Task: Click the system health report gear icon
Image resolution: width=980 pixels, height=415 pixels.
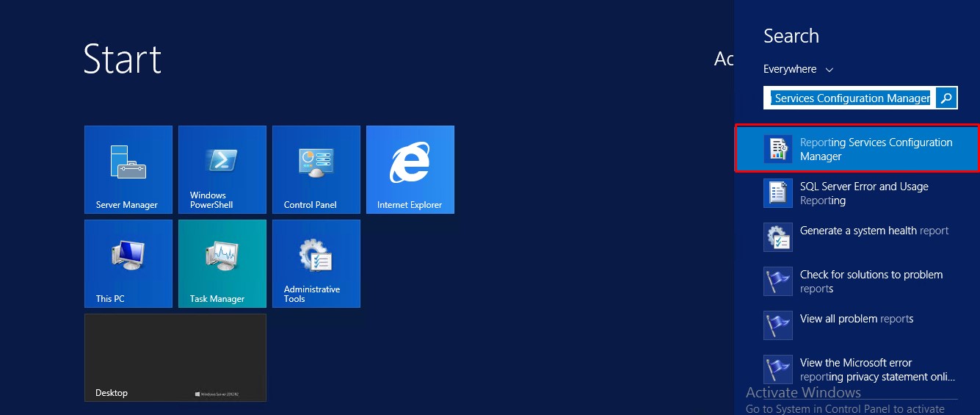Action: 777,237
